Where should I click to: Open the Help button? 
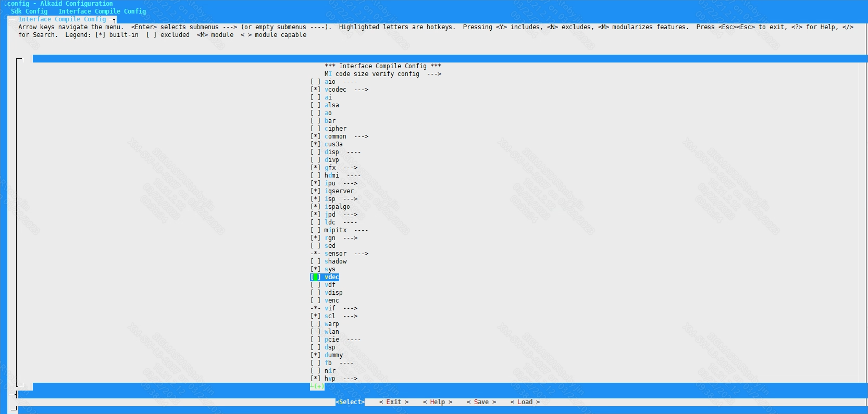[x=438, y=402]
